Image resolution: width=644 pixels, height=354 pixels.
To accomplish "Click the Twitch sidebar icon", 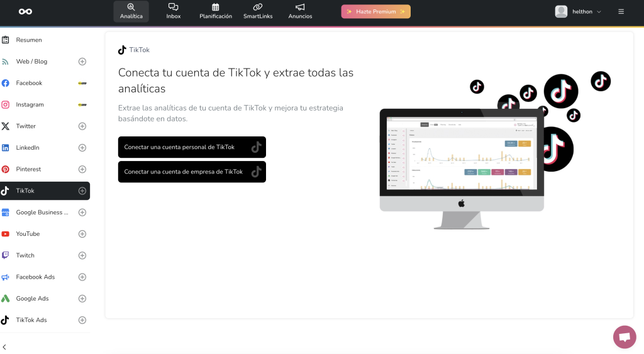I will point(5,255).
